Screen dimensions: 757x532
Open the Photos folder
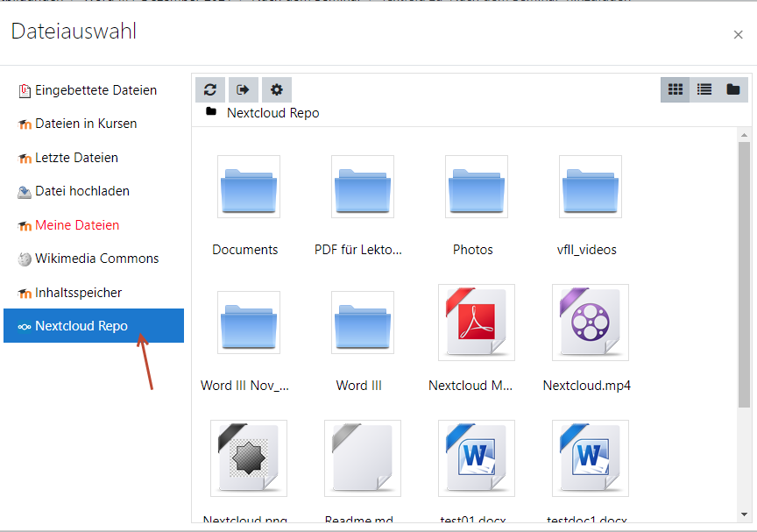pyautogui.click(x=476, y=187)
